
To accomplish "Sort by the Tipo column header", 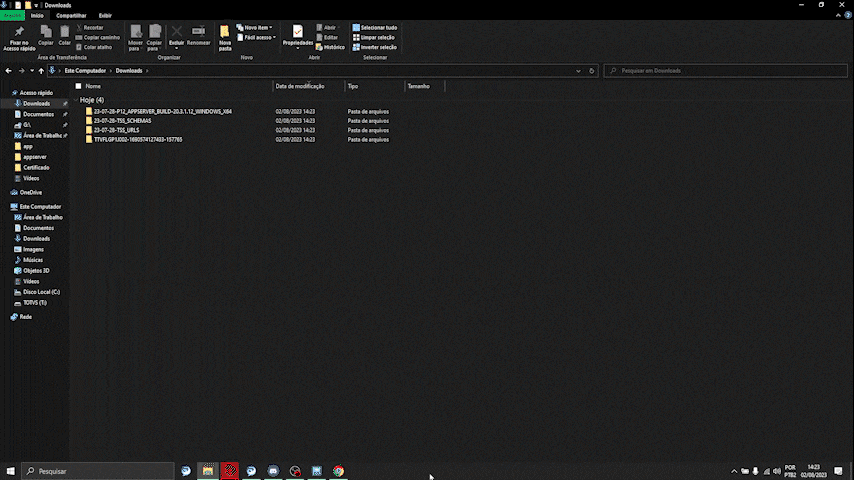I will pos(353,86).
